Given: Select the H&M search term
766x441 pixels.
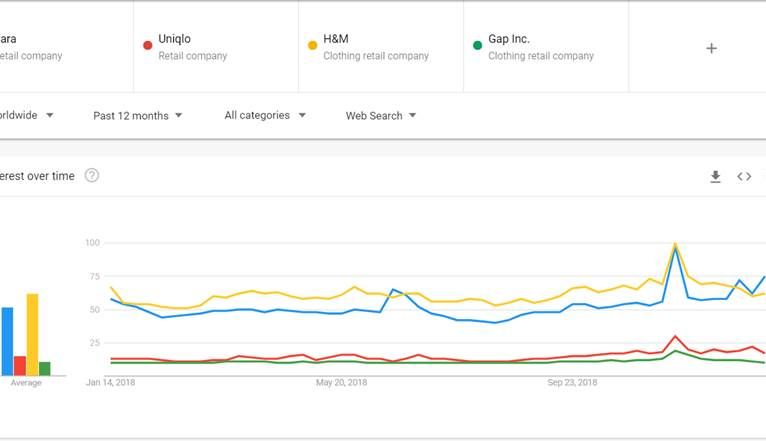Looking at the screenshot, I should pos(336,39).
